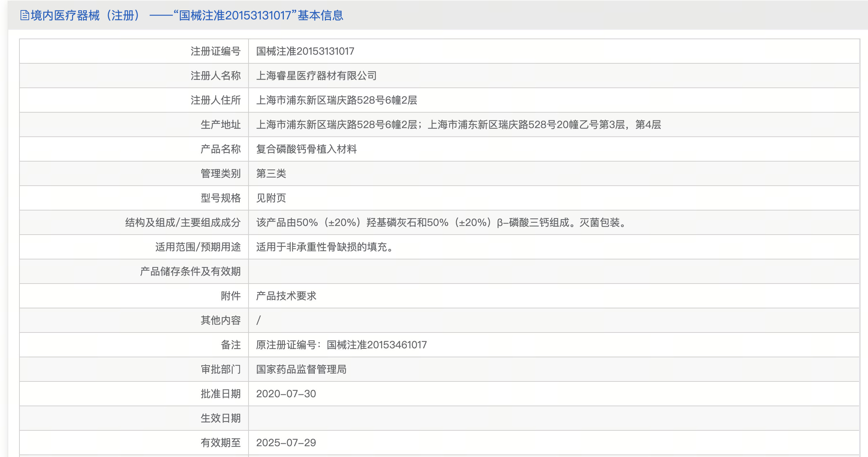
Task: Click the 有效期至 label
Action: [x=221, y=443]
